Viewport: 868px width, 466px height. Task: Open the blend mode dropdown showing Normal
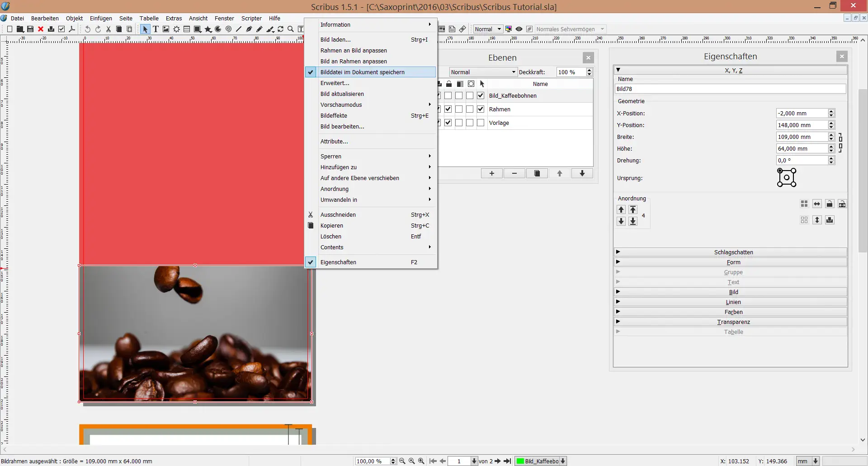tap(482, 71)
